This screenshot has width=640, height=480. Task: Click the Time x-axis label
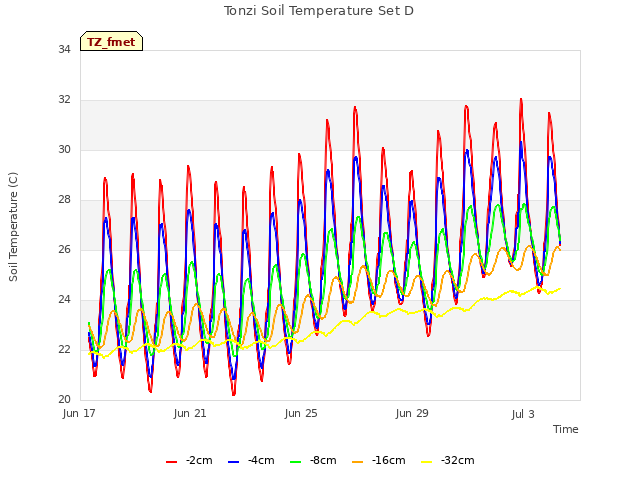coord(566,429)
